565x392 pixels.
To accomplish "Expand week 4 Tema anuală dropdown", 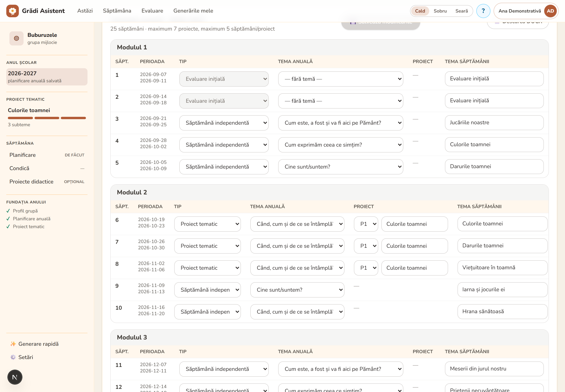I will tap(341, 145).
